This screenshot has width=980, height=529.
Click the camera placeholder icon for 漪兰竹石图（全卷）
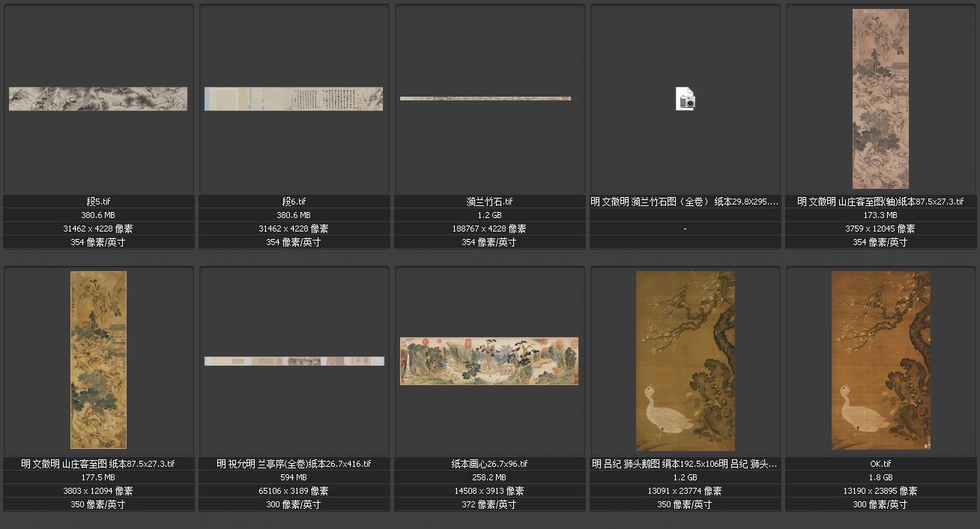685,99
